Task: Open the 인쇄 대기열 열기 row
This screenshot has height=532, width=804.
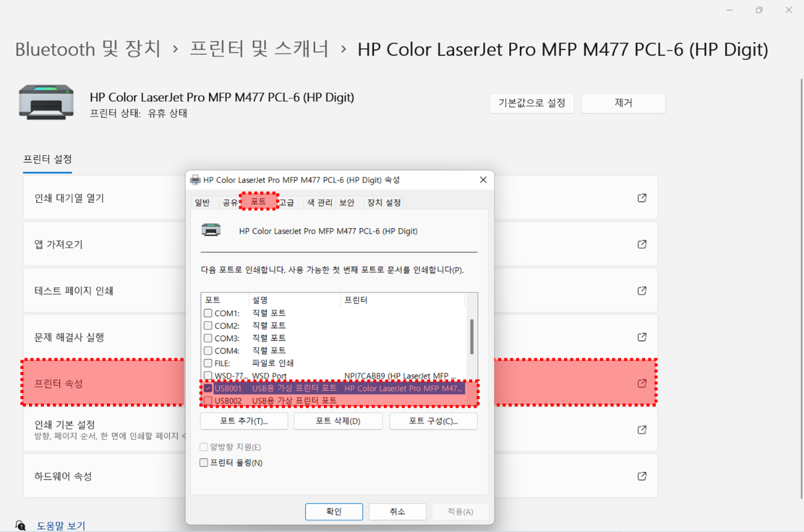Action: [341, 198]
